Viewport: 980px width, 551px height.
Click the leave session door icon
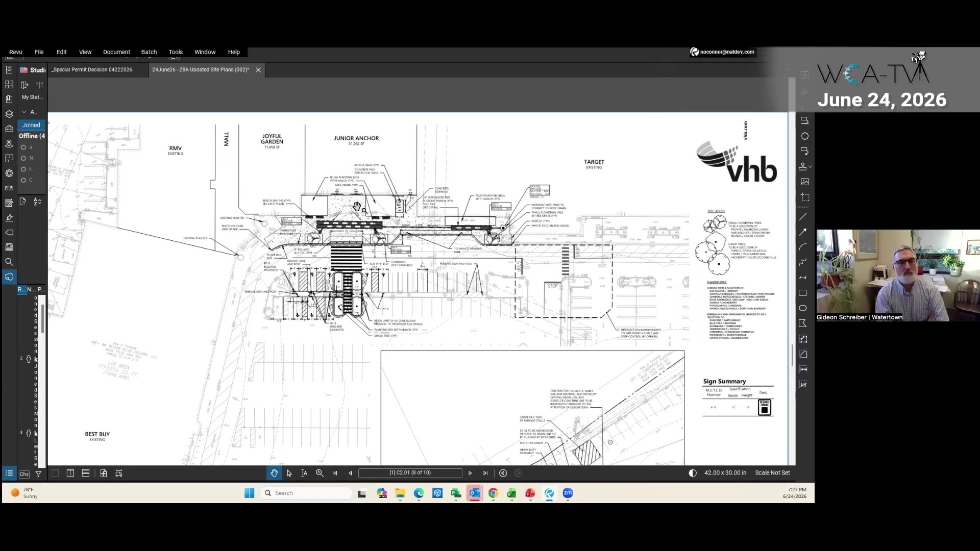pyautogui.click(x=24, y=85)
